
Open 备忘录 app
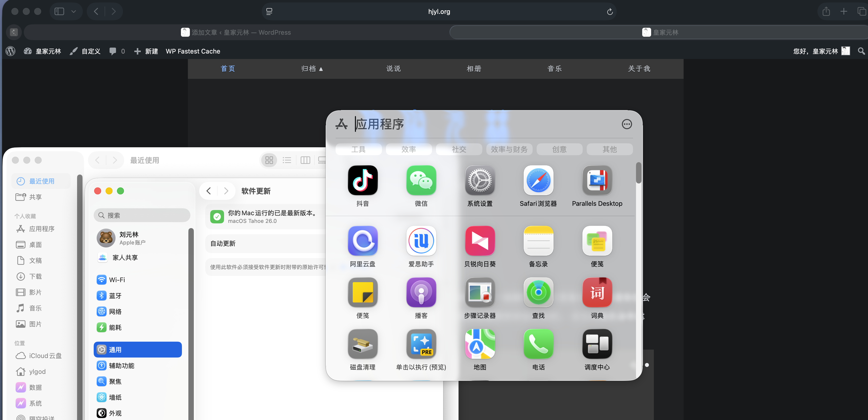538,241
